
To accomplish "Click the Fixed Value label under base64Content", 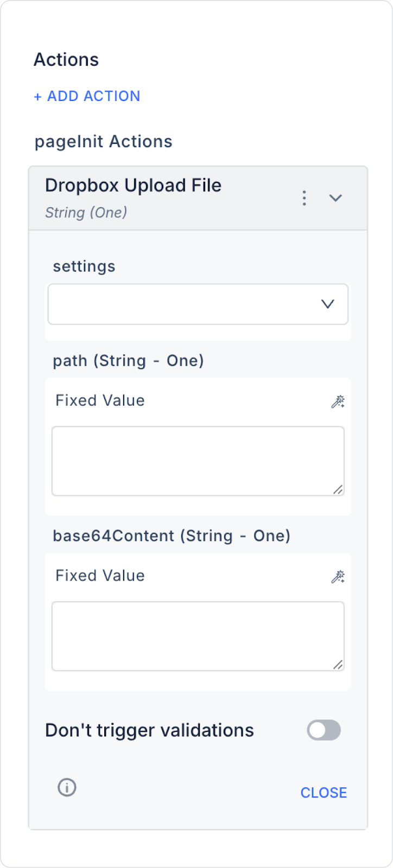I will pos(100,576).
